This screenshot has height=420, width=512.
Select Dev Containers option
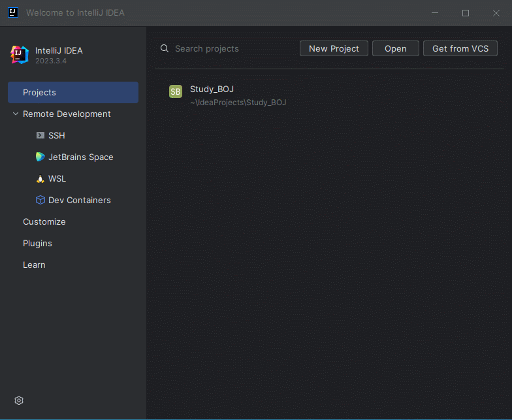click(x=73, y=200)
